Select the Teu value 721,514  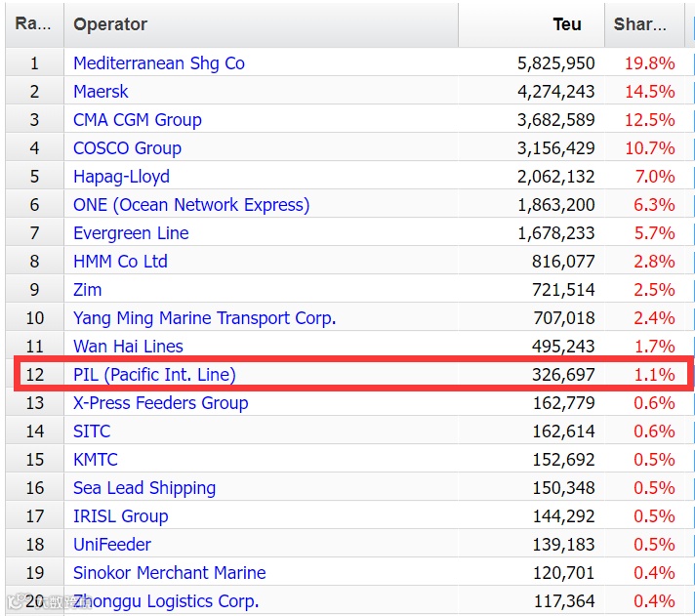(x=563, y=290)
